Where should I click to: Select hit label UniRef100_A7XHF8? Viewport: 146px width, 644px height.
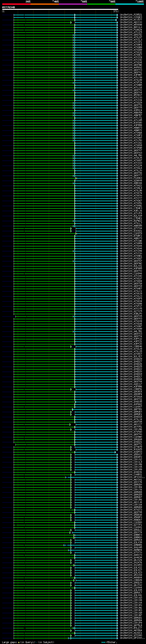click(131, 45)
